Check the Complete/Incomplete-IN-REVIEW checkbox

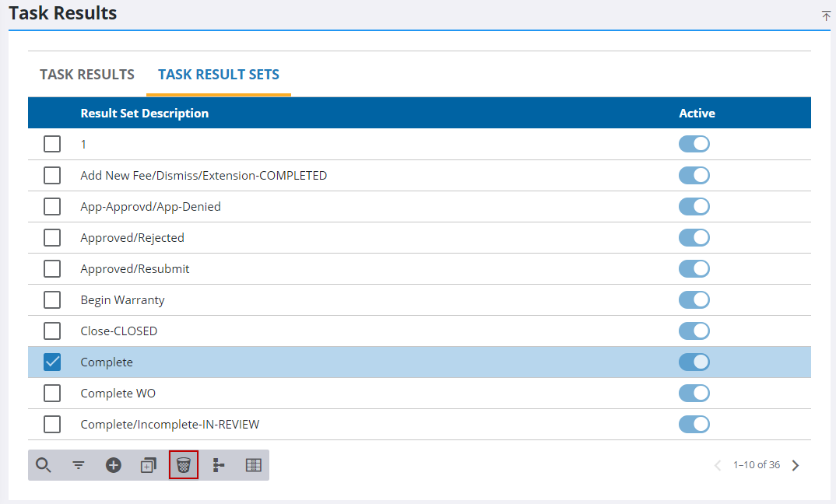(x=51, y=425)
